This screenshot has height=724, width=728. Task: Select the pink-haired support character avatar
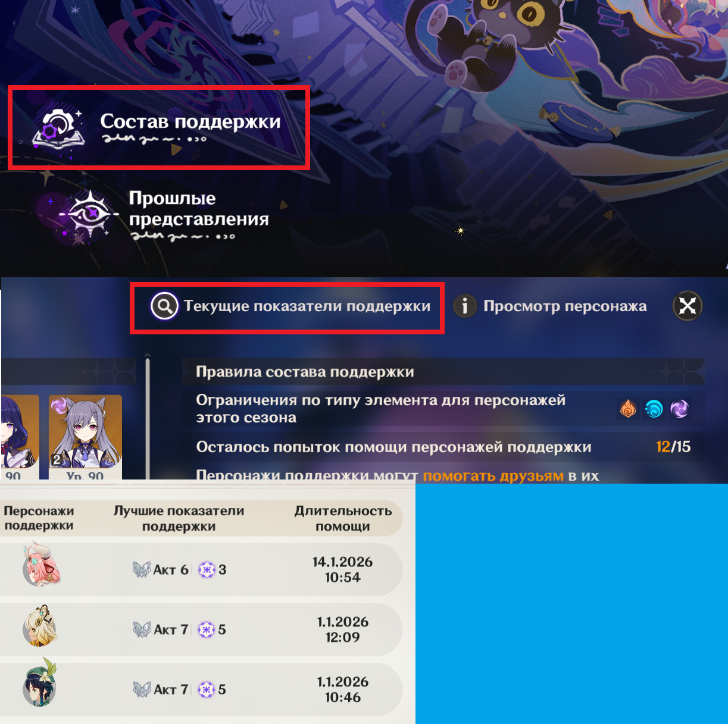click(x=40, y=565)
